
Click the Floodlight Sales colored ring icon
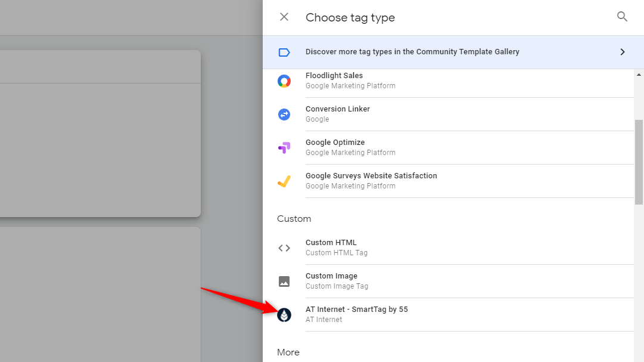coord(284,81)
